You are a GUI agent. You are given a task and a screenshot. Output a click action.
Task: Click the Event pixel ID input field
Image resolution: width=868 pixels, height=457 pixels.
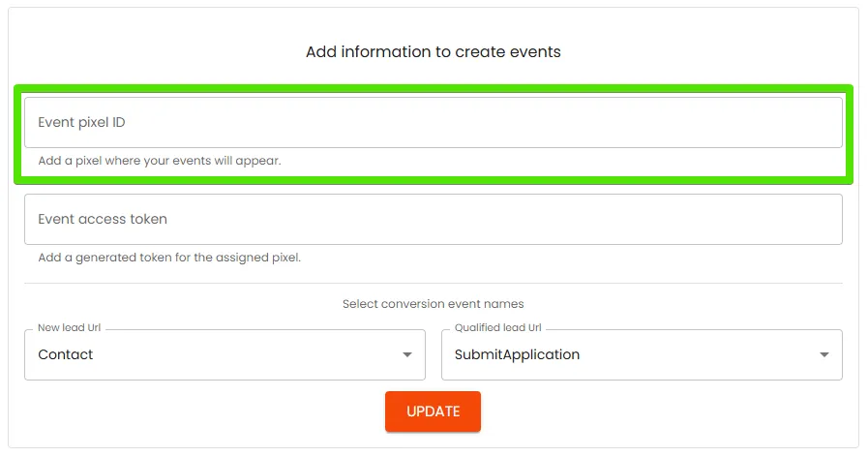pyautogui.click(x=433, y=122)
